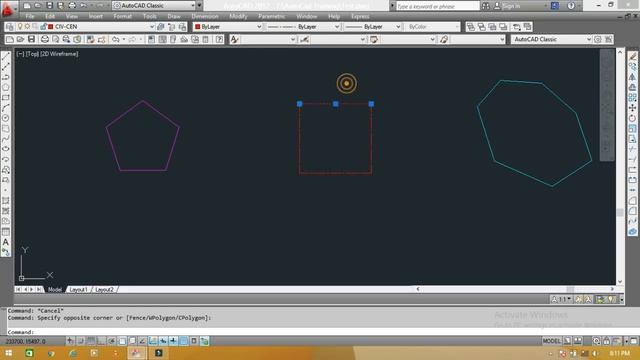The height and width of the screenshot is (360, 640).
Task: Select the Table tool in Draw toolbar
Action: tap(6, 231)
